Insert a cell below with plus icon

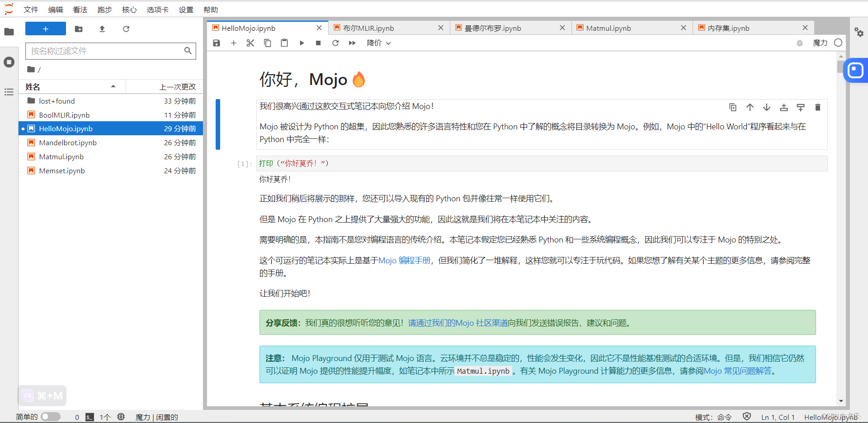[x=234, y=43]
